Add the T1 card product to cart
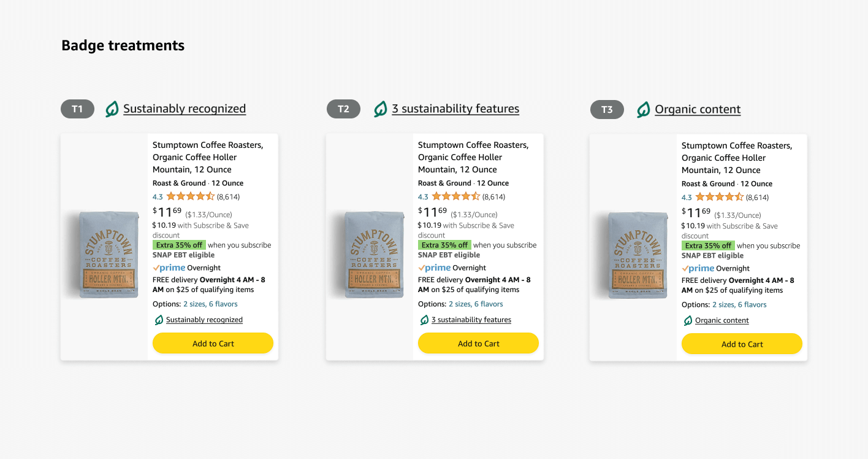Image resolution: width=868 pixels, height=459 pixels. pyautogui.click(x=213, y=344)
